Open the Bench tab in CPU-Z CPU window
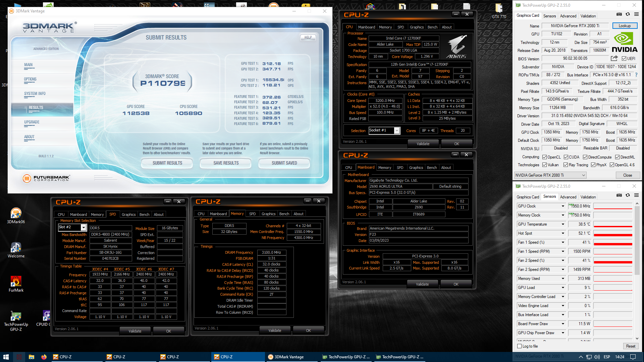 (432, 27)
